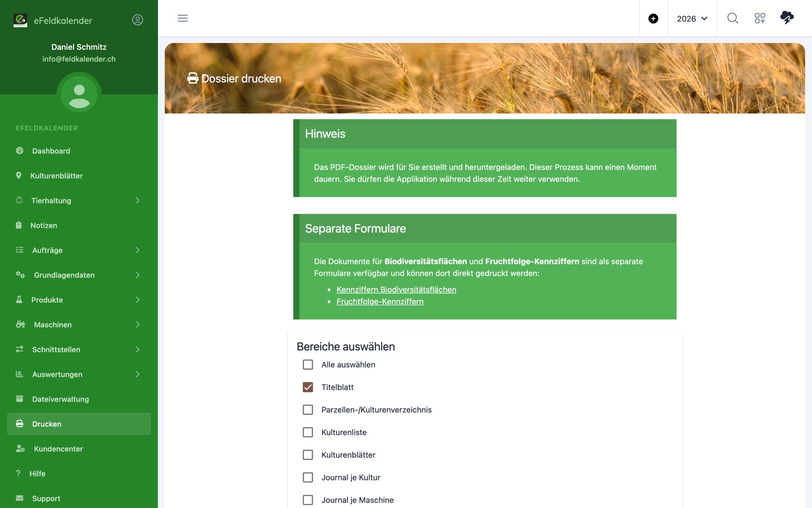Open the widgets grid-plus icon
The width and height of the screenshot is (812, 508).
[760, 18]
